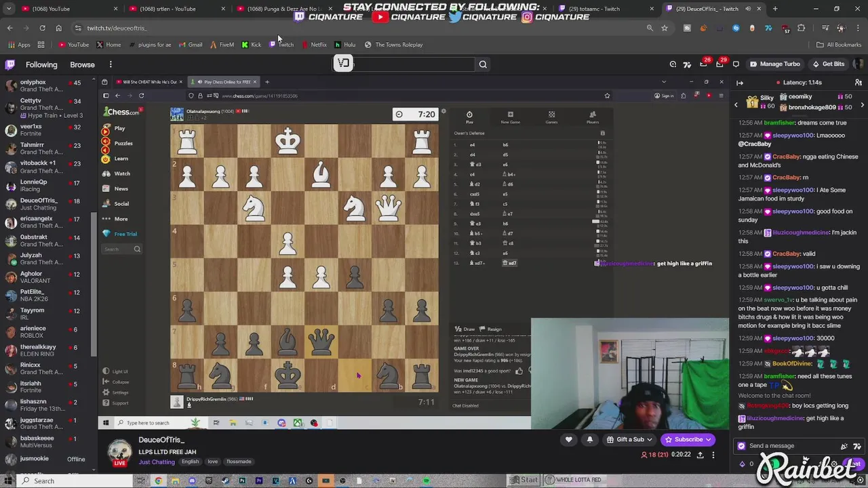
Task: Open whispers icon with 29 badge
Action: (720, 64)
